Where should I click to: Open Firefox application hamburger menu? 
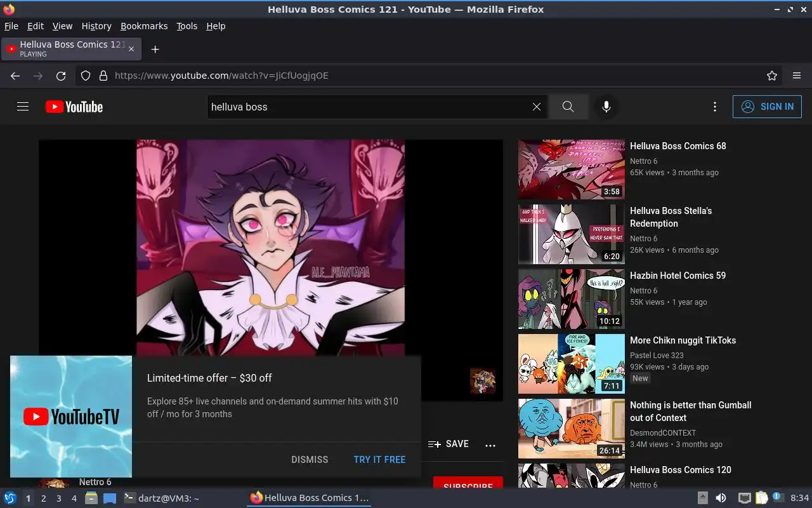point(797,76)
